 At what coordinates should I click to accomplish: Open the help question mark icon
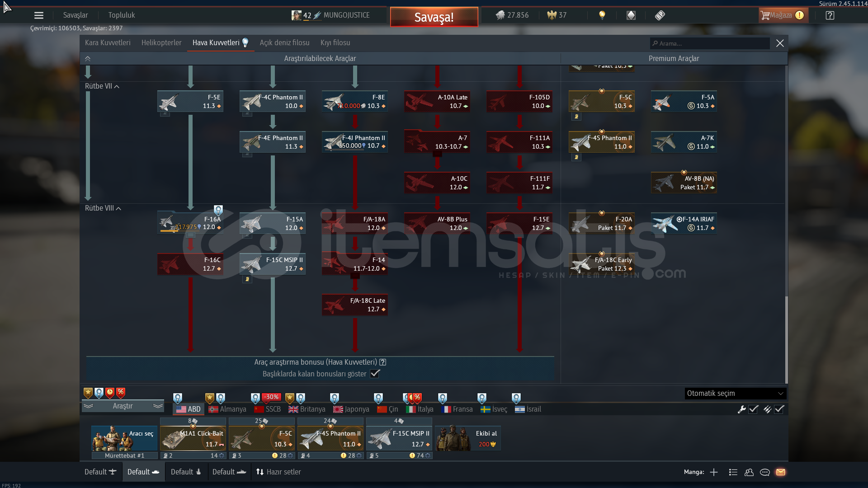pos(830,15)
